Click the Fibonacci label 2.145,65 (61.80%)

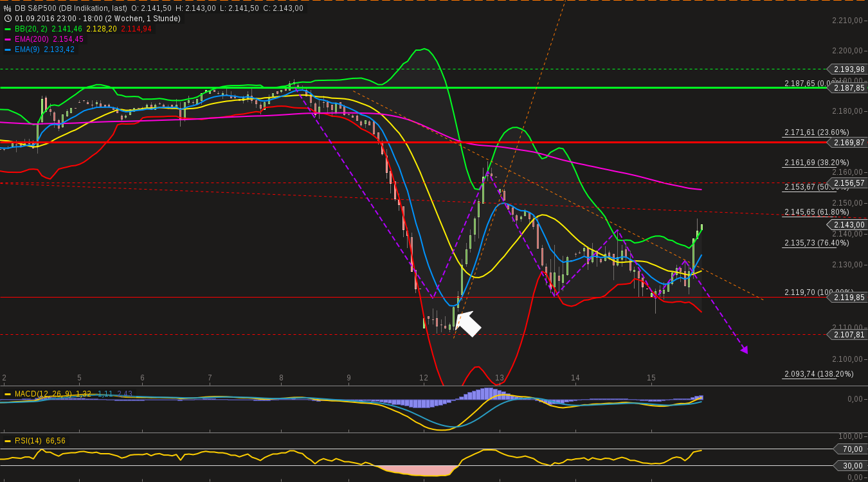[817, 212]
